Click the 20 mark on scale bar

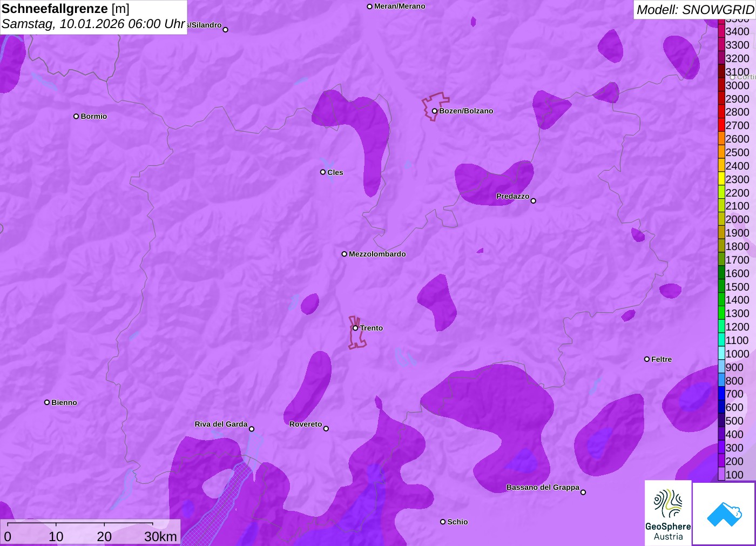coord(104,536)
